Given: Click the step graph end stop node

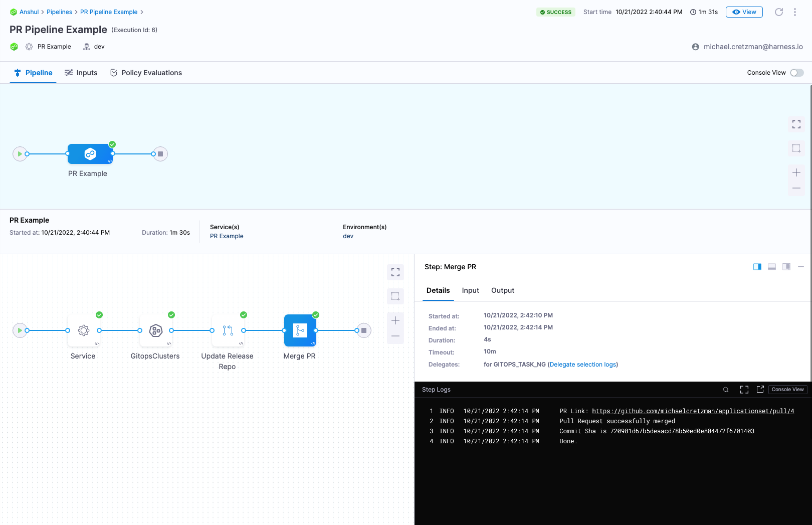Looking at the screenshot, I should tap(364, 330).
